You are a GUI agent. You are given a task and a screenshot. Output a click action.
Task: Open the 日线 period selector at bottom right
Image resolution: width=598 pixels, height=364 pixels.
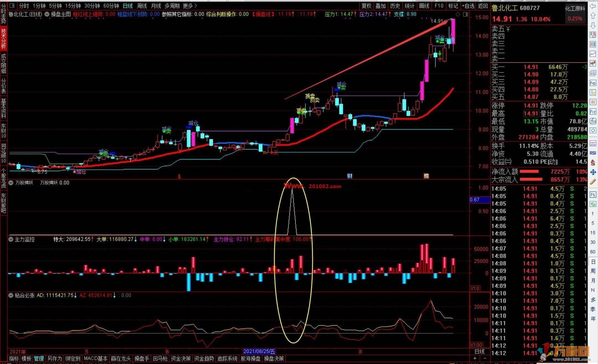click(480, 352)
